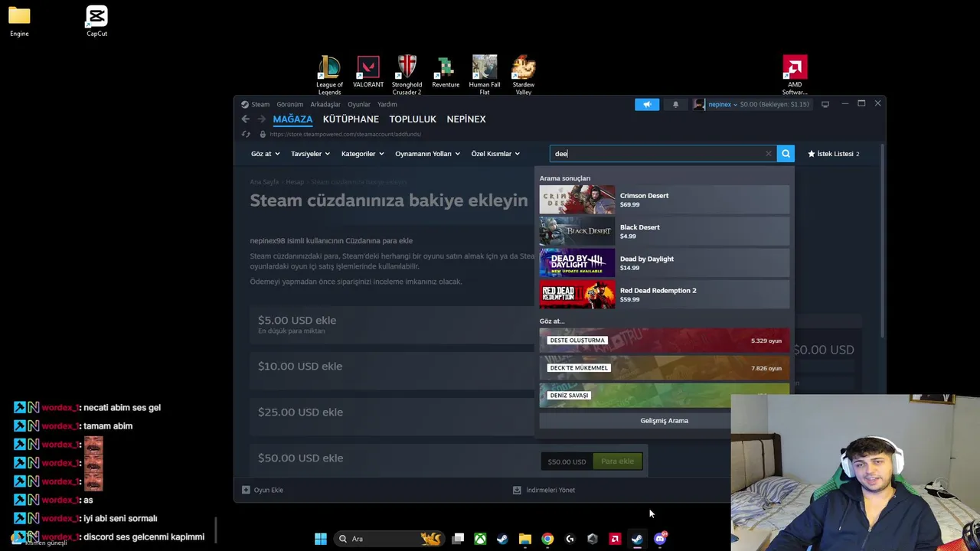This screenshot has height=551, width=980.
Task: Open File Explorer from the taskbar
Action: coord(524,539)
